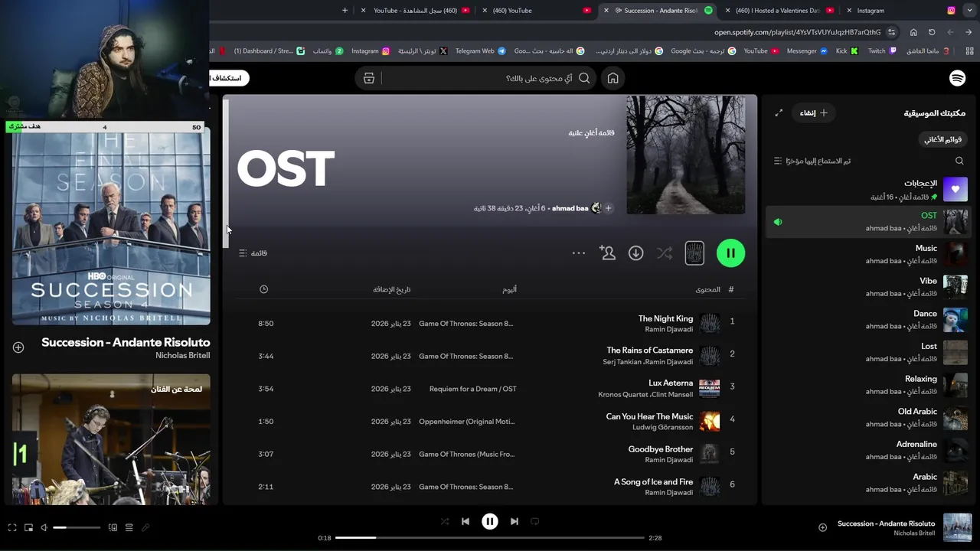Select the Playlists (قوائم الأغاني) filter chip

942,139
